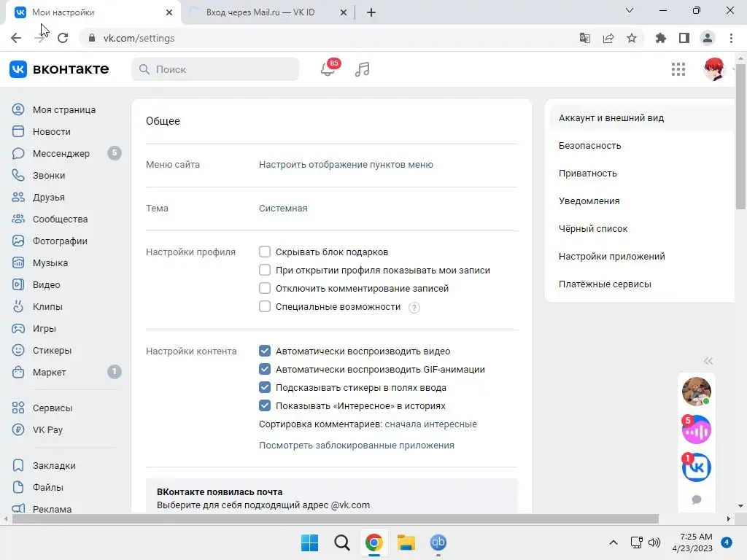This screenshot has width=747, height=560.
Task: Click the Маркет bag icon
Action: [18, 373]
